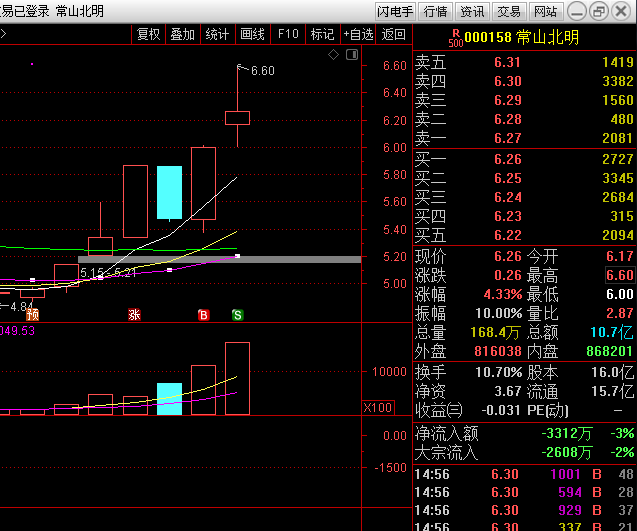This screenshot has width=637, height=531.
Task: Open the 网站 tab
Action: click(x=546, y=11)
